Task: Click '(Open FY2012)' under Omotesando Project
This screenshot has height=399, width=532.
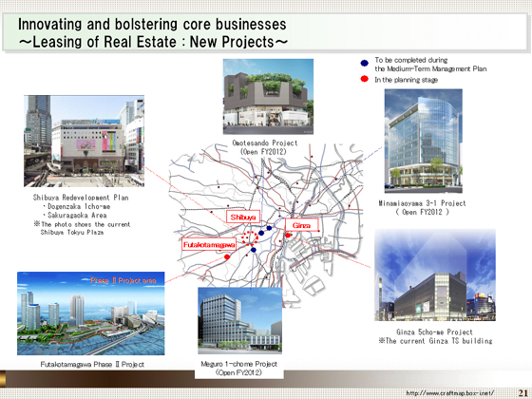Action: coord(263,152)
